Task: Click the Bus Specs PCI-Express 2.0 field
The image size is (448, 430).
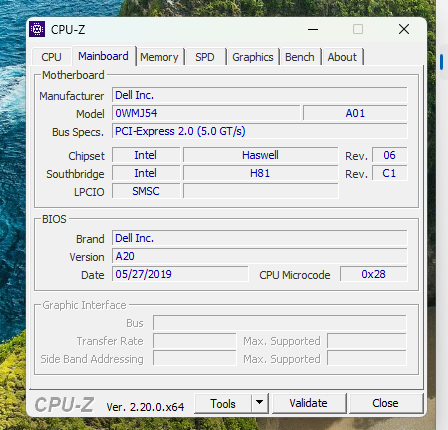Action: coord(260,131)
